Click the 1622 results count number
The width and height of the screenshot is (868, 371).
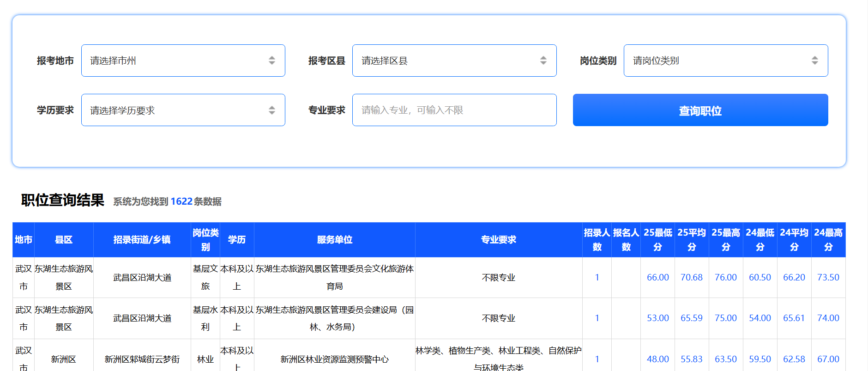181,201
